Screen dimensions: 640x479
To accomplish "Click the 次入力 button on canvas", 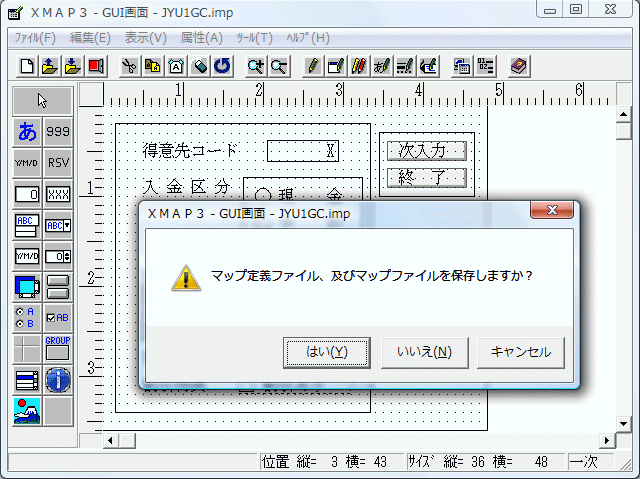I will coord(427,151).
